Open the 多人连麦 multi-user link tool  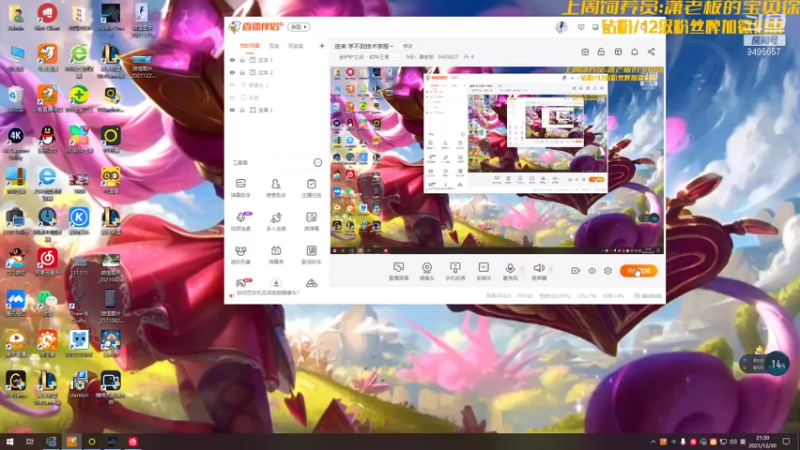click(x=276, y=221)
